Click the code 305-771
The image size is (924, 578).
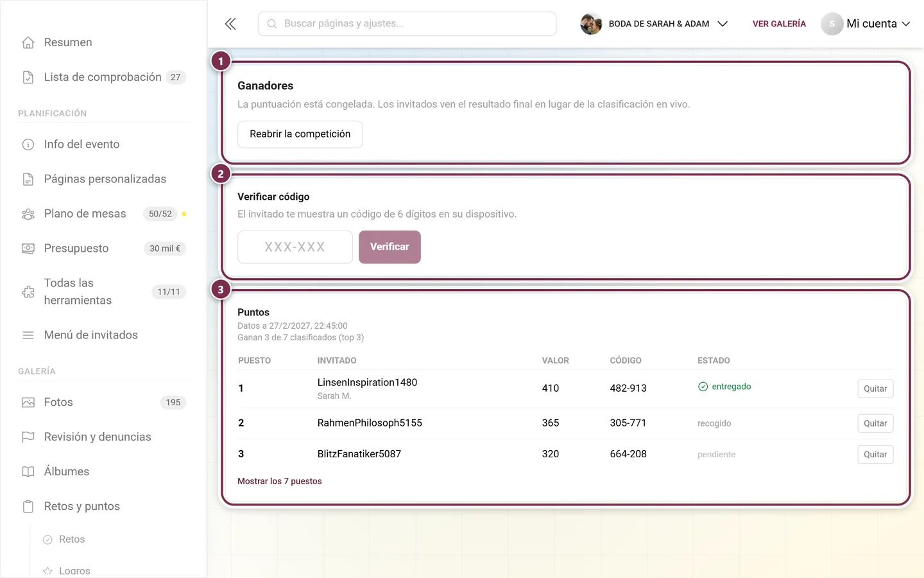[x=628, y=423]
